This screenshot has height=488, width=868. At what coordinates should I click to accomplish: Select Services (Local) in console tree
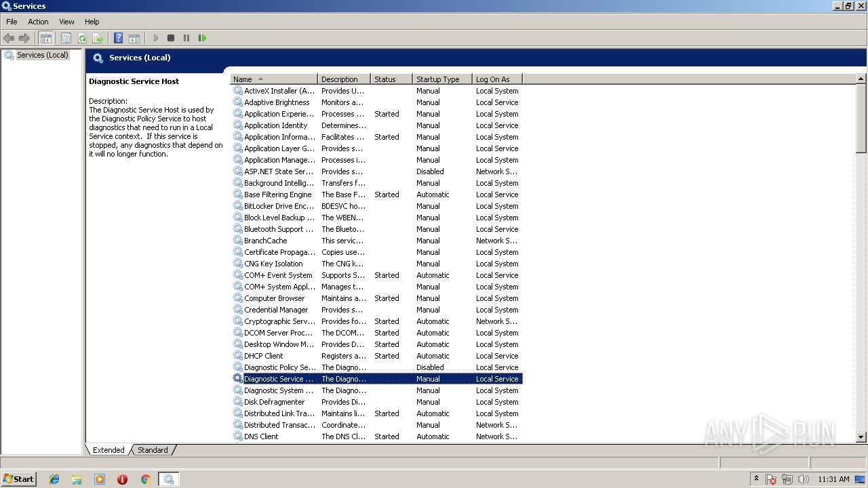pos(42,55)
